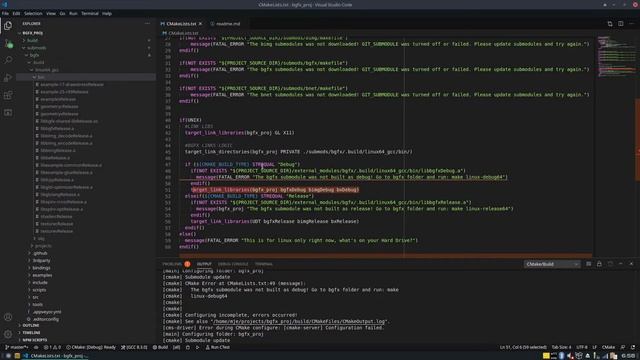Open the feedback icon in status bar

pyautogui.click(x=623, y=347)
